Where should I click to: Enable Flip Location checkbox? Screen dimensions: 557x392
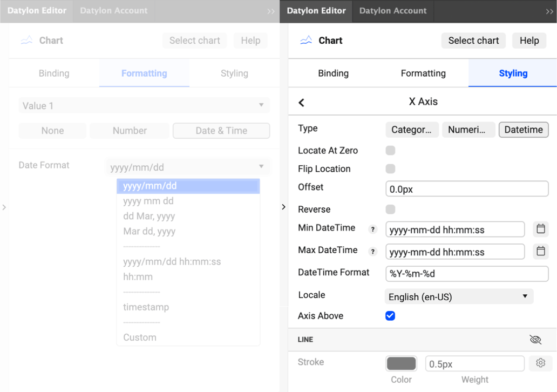390,168
